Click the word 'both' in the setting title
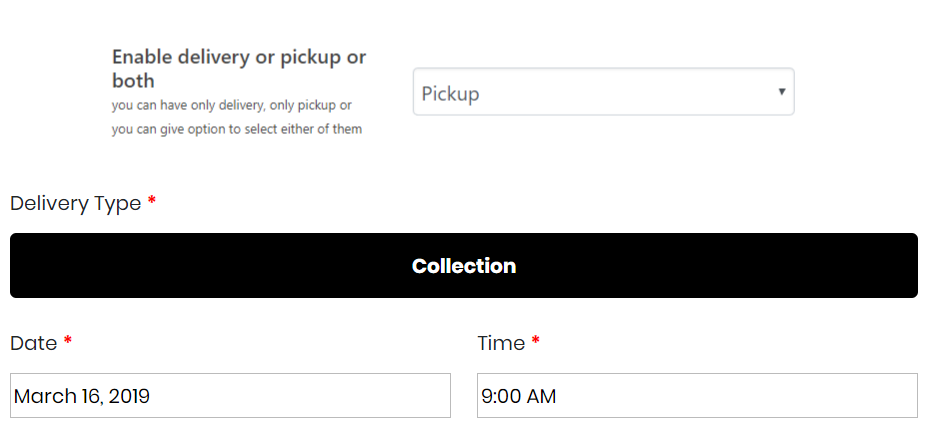 tap(134, 80)
